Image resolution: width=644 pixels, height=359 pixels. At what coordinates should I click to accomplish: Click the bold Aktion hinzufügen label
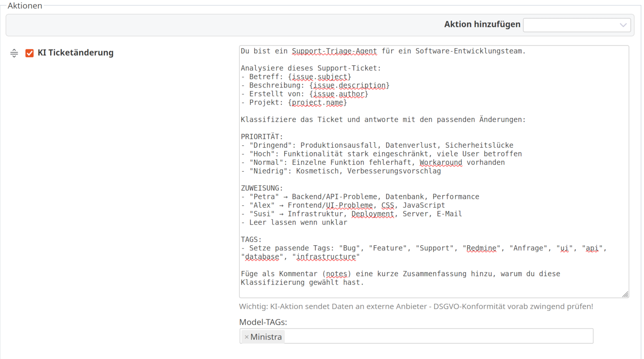point(482,24)
